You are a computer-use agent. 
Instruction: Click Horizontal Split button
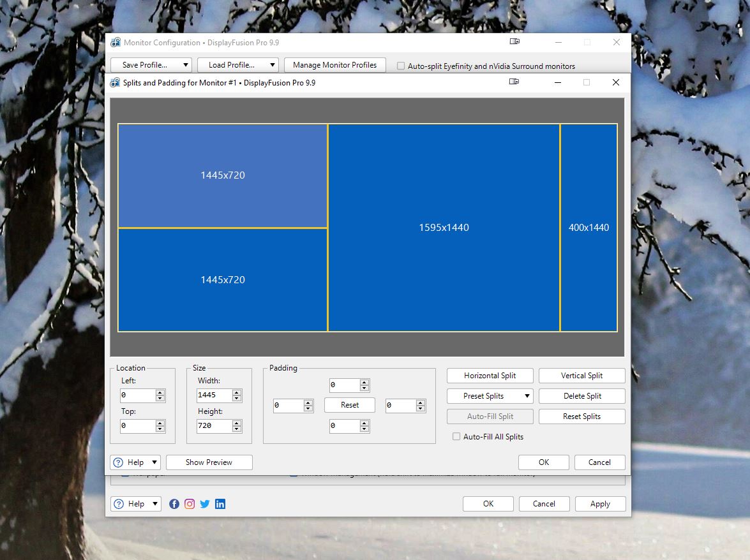pyautogui.click(x=490, y=376)
